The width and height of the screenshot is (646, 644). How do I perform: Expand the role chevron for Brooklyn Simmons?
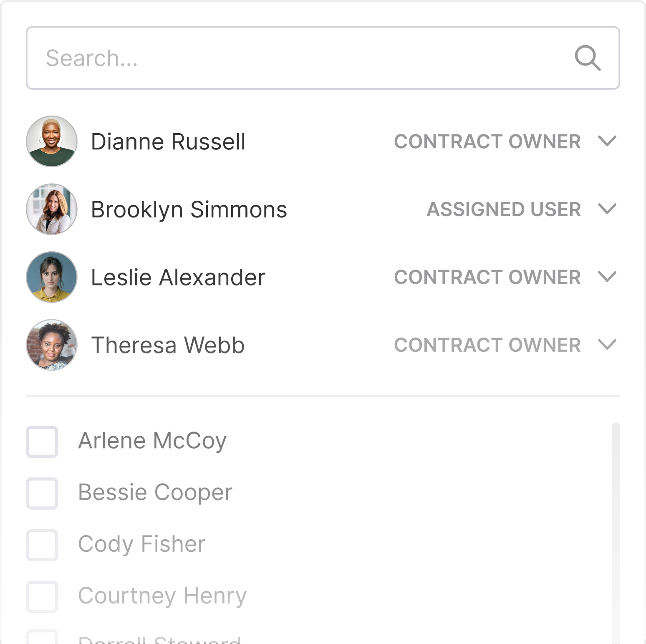tap(607, 209)
